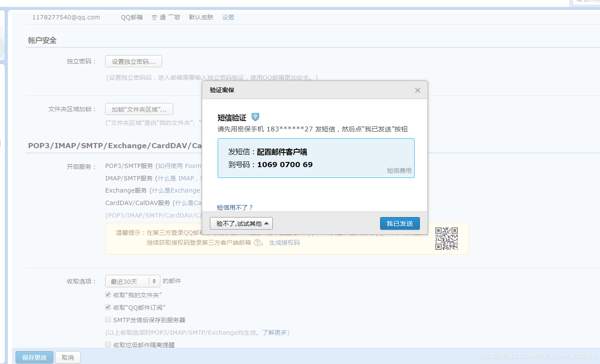Click the 什么是 IMAP help link
This screenshot has width=600, height=364.
click(x=176, y=178)
